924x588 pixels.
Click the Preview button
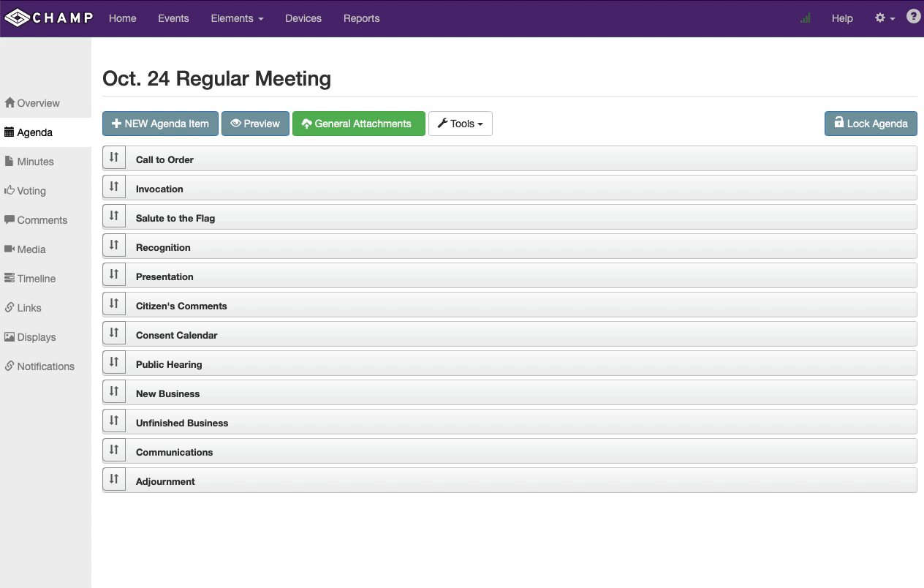coord(255,124)
